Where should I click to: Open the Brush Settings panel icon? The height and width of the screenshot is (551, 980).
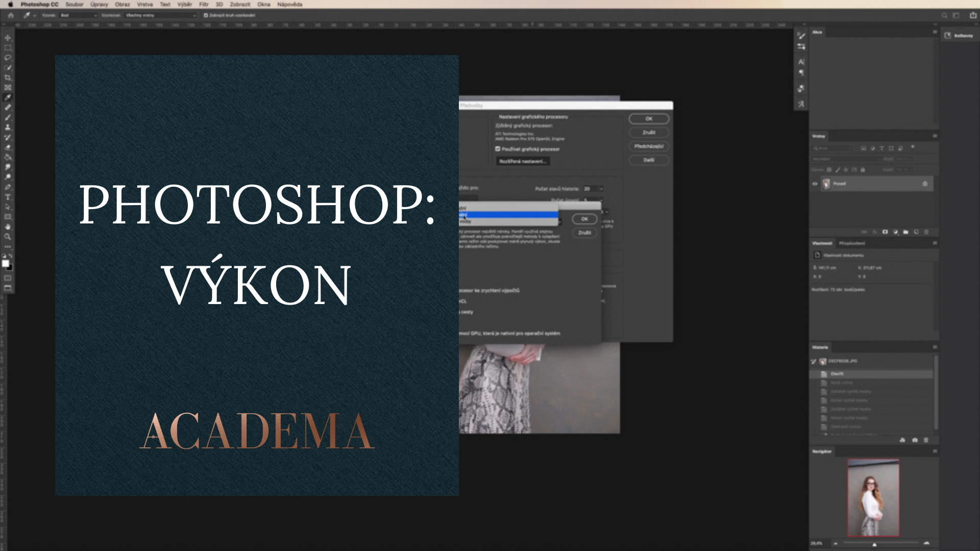point(801,36)
